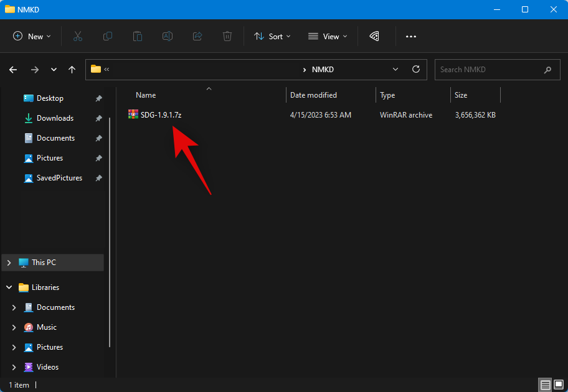This screenshot has height=392, width=568.
Task: Click the Rename icon in toolbar
Action: pos(168,37)
